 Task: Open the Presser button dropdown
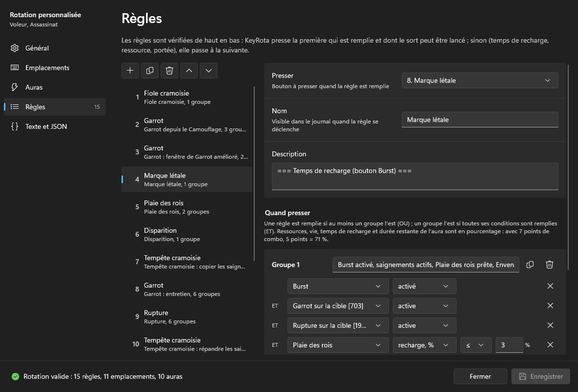[480, 80]
